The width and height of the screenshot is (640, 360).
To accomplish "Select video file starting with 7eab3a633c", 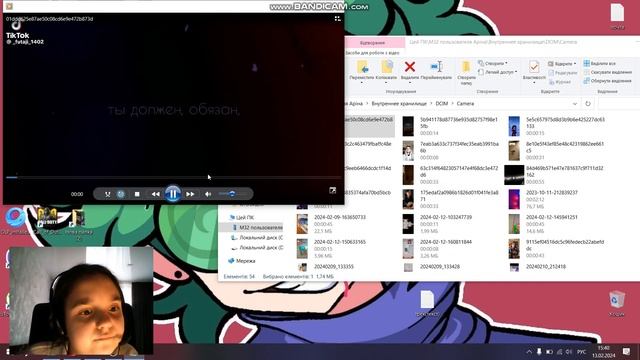I will (x=451, y=151).
